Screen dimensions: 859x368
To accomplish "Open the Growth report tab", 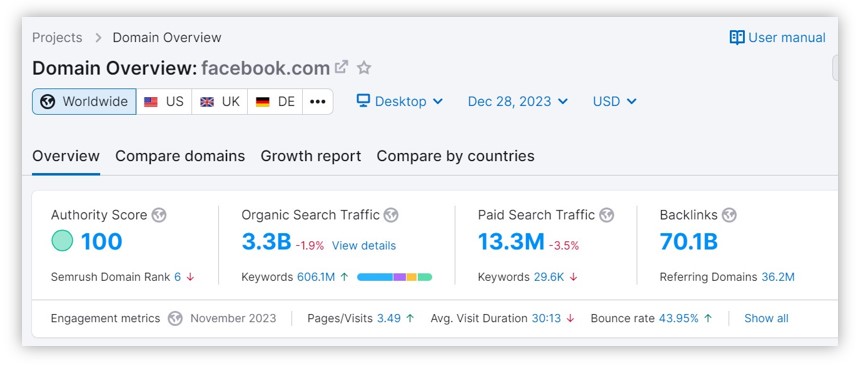I will (311, 156).
